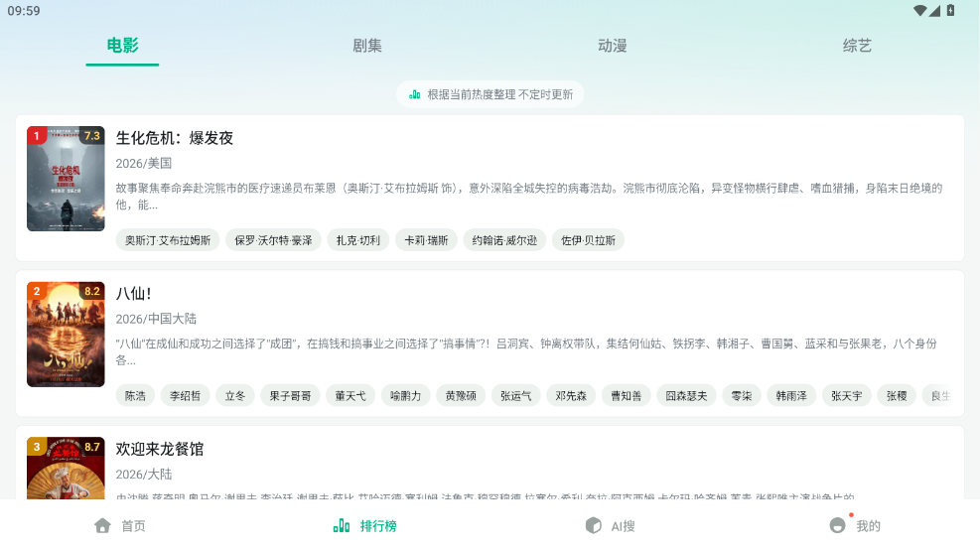Select actor tag 黄豫硕
Image resolution: width=980 pixels, height=551 pixels.
(461, 396)
